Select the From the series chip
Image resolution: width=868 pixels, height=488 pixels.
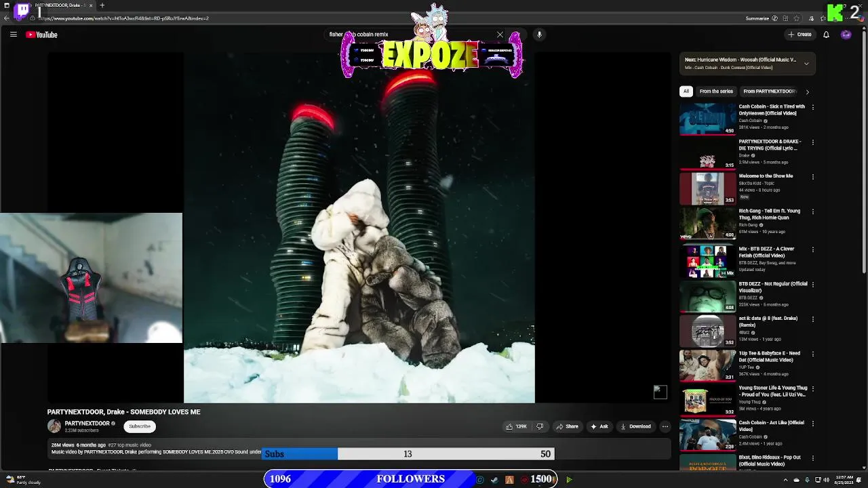click(716, 91)
